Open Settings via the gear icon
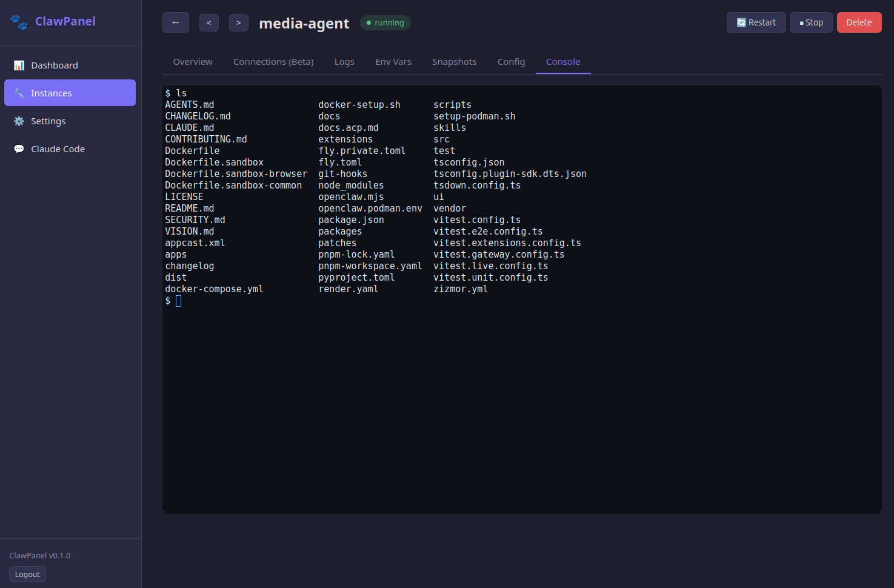The height and width of the screenshot is (588, 894). coord(19,121)
